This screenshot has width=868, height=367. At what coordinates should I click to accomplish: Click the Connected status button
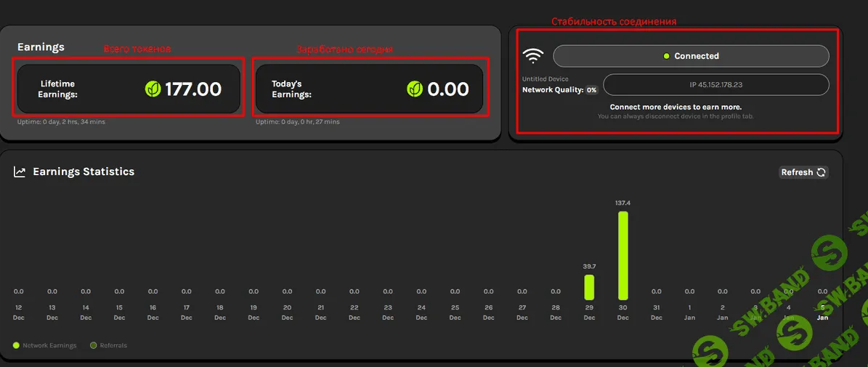coord(690,56)
